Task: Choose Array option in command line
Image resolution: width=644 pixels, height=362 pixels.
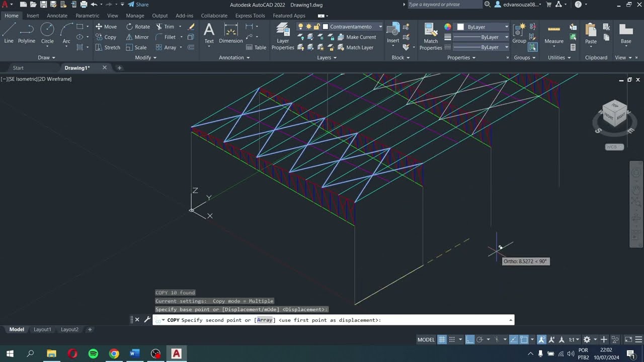Action: point(264,320)
